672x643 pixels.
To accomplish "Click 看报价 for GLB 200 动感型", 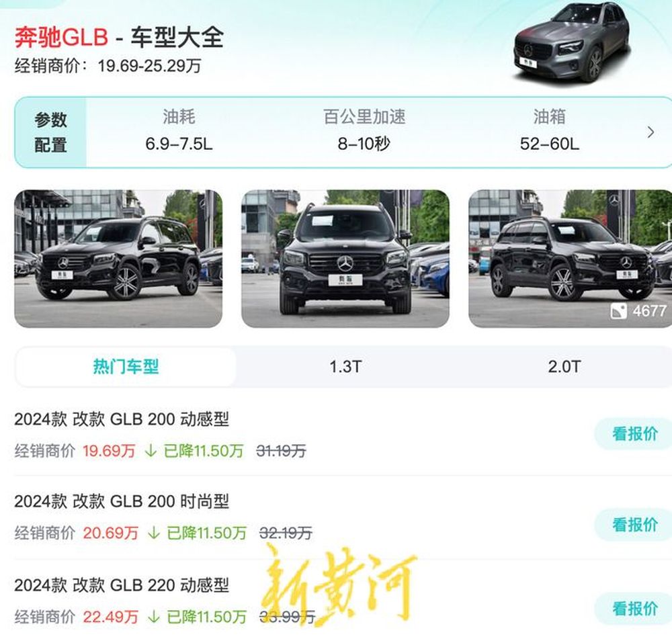I will click(x=634, y=433).
